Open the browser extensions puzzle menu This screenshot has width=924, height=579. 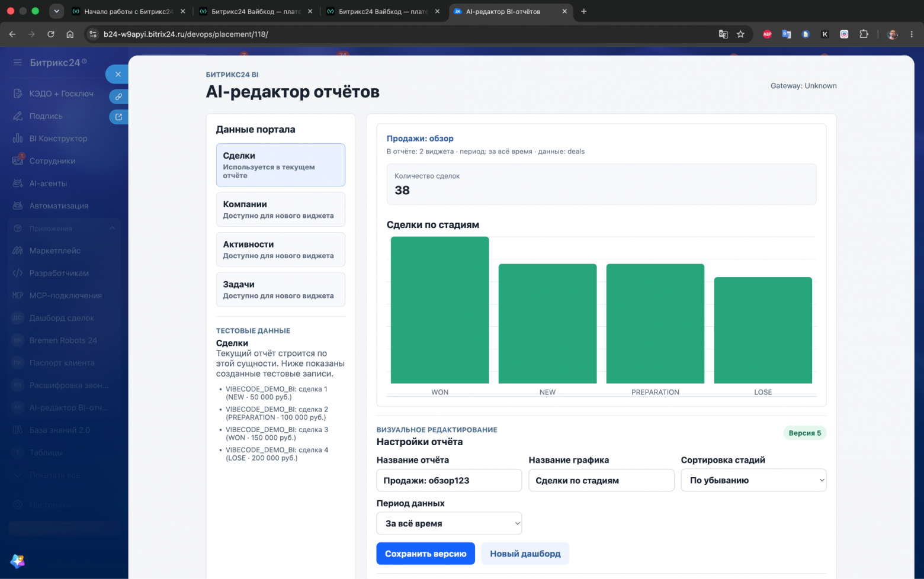tap(864, 34)
